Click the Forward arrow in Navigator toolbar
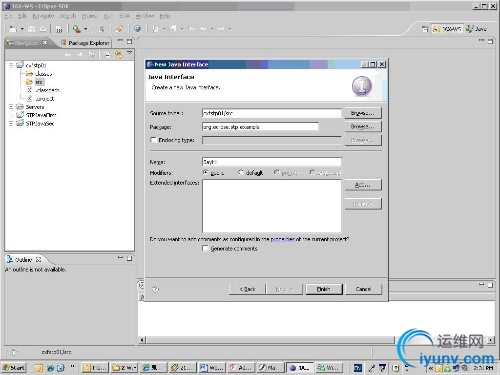 [79, 55]
